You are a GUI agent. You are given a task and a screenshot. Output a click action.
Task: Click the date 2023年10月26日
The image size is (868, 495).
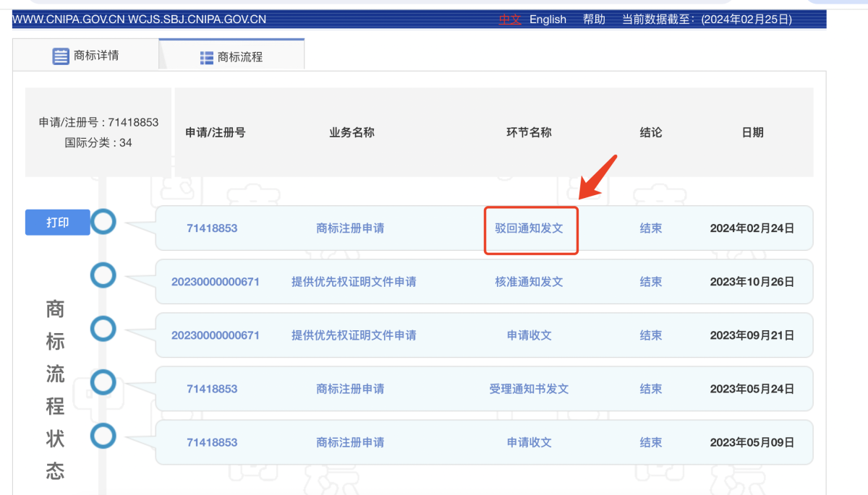tap(752, 282)
